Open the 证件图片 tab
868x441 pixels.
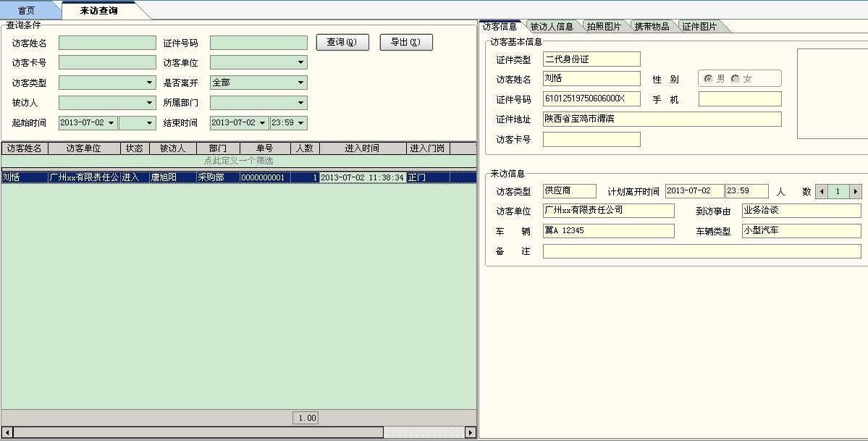point(699,27)
